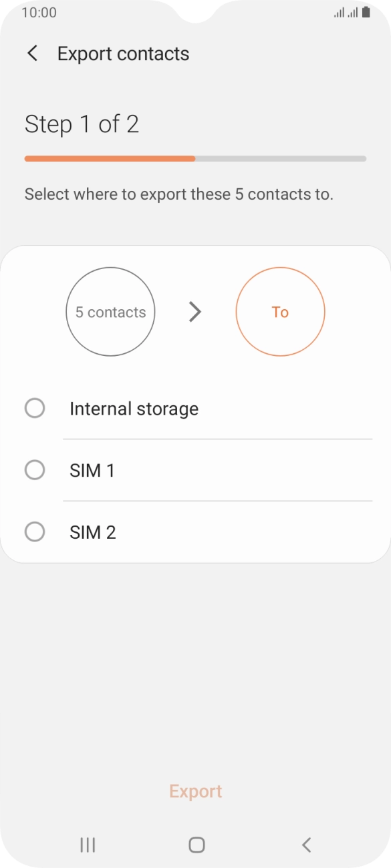Tap the second SIM signal icon
Image resolution: width=391 pixels, height=868 pixels.
(x=352, y=11)
